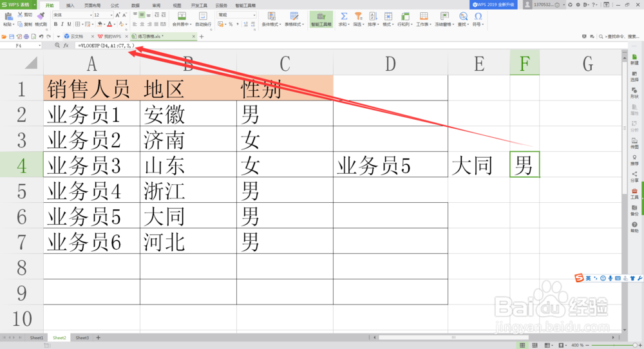Image resolution: width=644 pixels, height=349 pixels.
Task: Toggle italic formatting
Action: coord(62,24)
